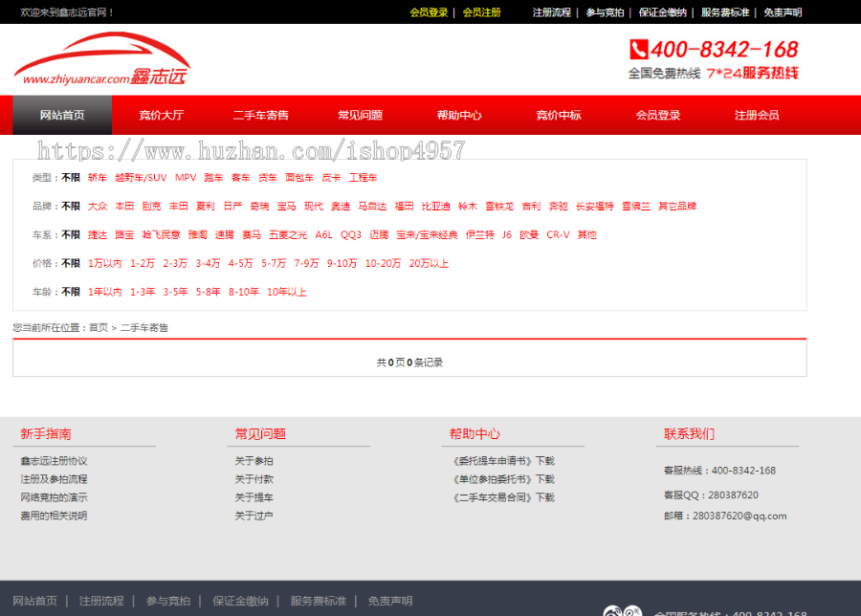Open 关于付款 under 常见问题
Image resolution: width=861 pixels, height=616 pixels.
pyautogui.click(x=254, y=479)
